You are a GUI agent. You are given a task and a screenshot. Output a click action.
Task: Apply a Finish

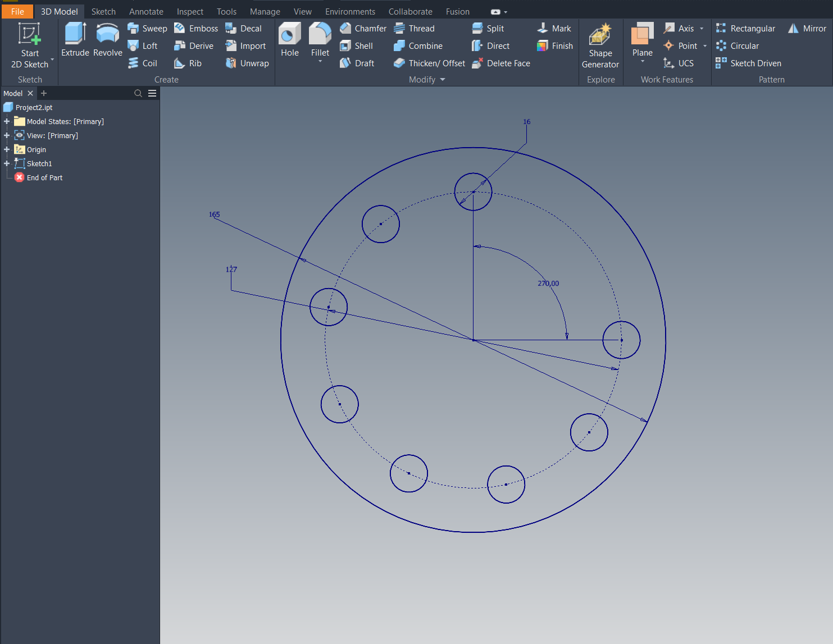pos(555,46)
